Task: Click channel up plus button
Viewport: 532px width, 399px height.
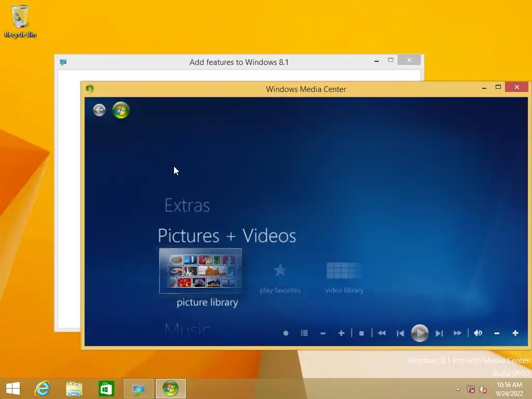Action: [x=341, y=333]
